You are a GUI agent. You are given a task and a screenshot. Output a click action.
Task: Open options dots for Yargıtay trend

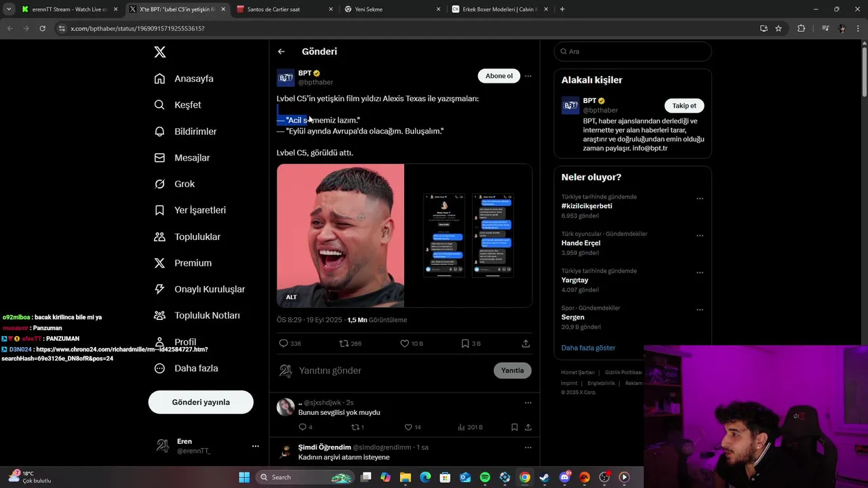[700, 273]
